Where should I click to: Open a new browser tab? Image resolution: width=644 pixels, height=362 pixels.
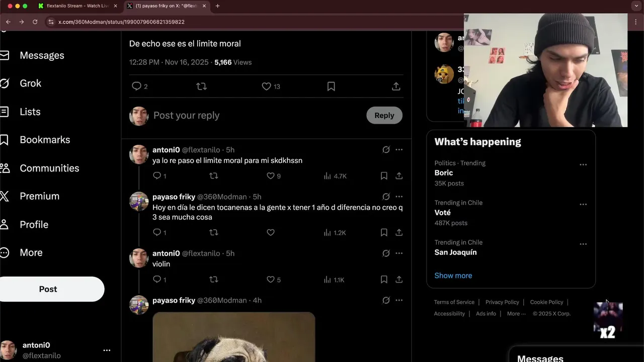tap(217, 6)
